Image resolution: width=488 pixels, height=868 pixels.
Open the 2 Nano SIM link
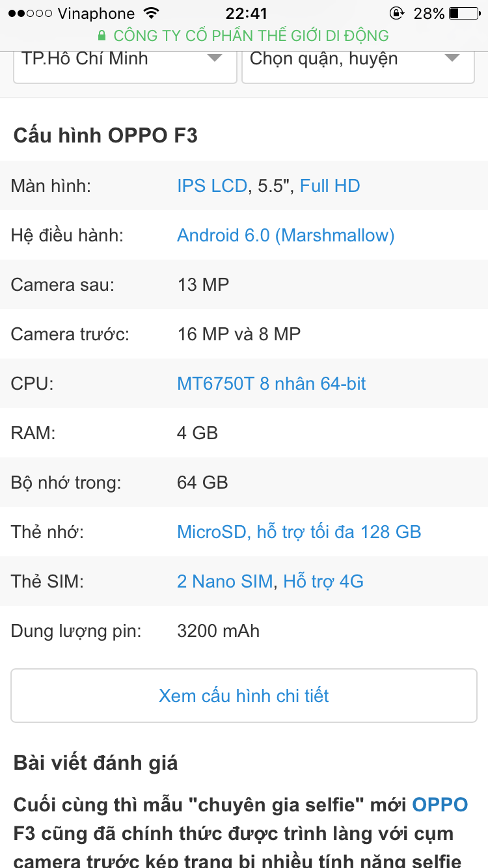click(x=224, y=582)
